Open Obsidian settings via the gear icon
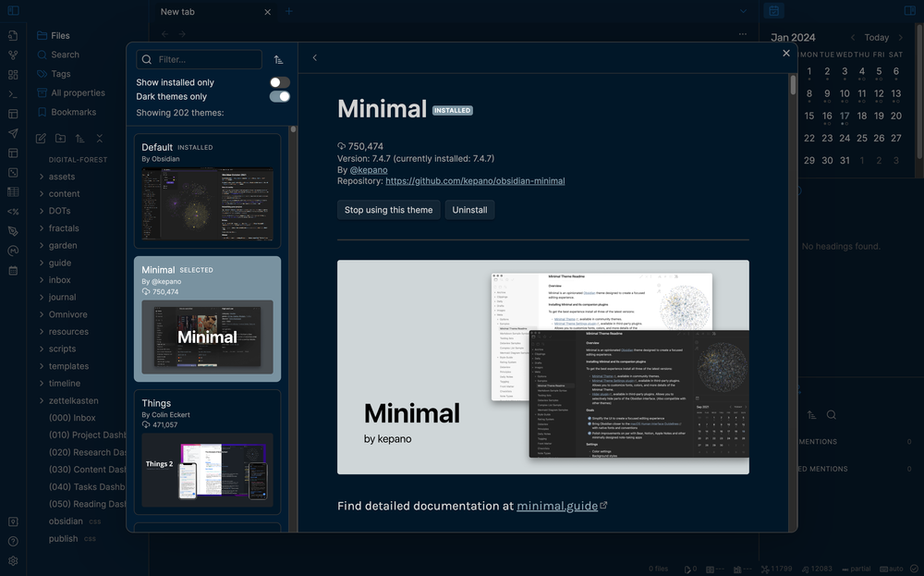The height and width of the screenshot is (576, 924). coord(13,560)
